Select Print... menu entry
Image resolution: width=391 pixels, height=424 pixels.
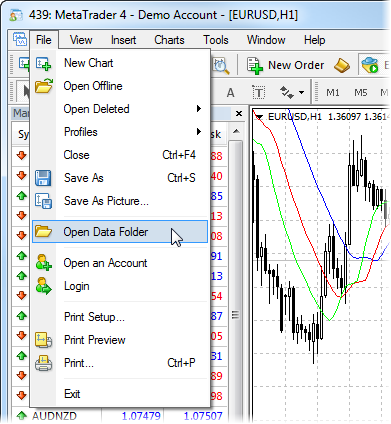(120, 363)
